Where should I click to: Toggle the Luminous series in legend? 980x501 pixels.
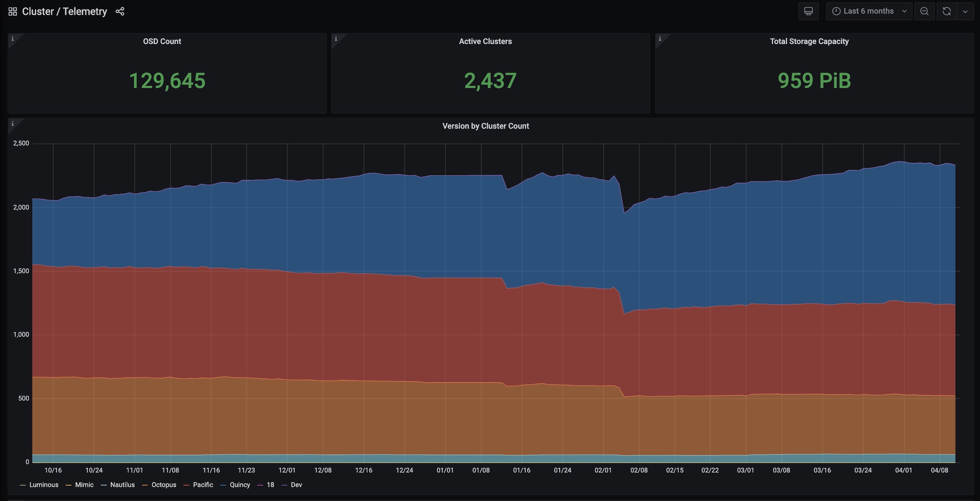tap(44, 485)
